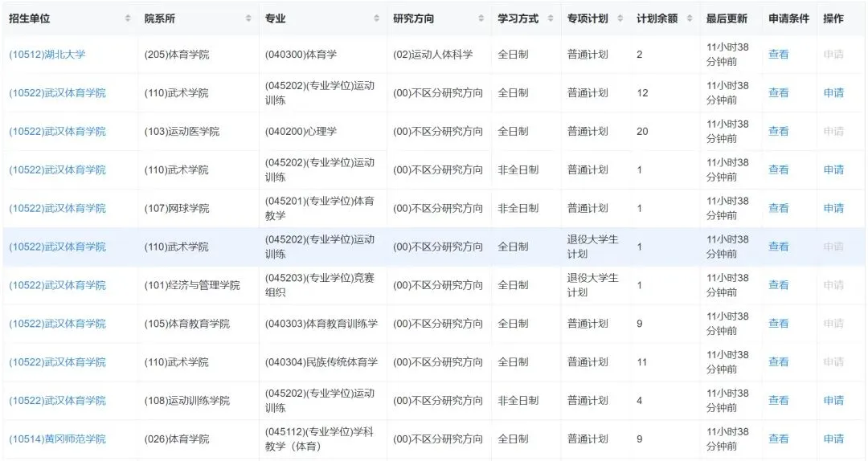Open 武汉体育学院 link in the 网球学院 row
868x461 pixels.
pyautogui.click(x=57, y=208)
